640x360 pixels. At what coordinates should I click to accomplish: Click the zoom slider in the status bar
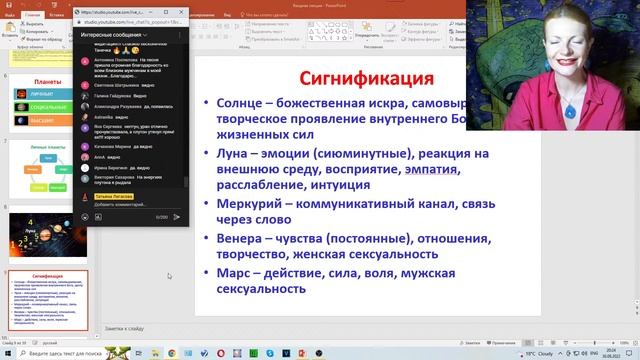coord(594,343)
